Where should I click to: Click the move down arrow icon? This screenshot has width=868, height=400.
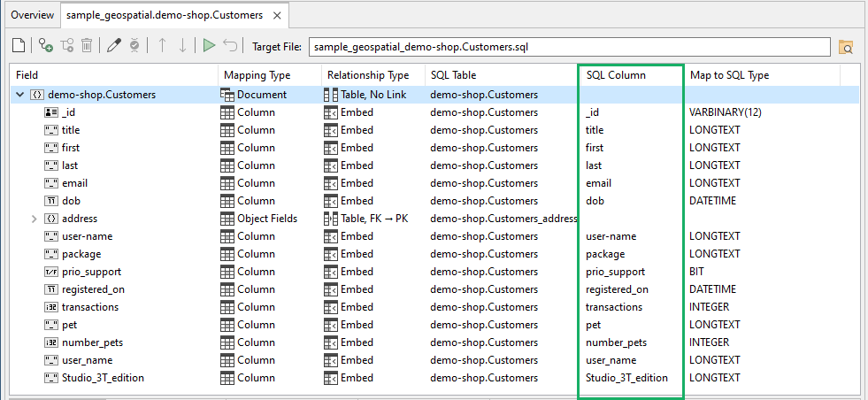click(182, 46)
